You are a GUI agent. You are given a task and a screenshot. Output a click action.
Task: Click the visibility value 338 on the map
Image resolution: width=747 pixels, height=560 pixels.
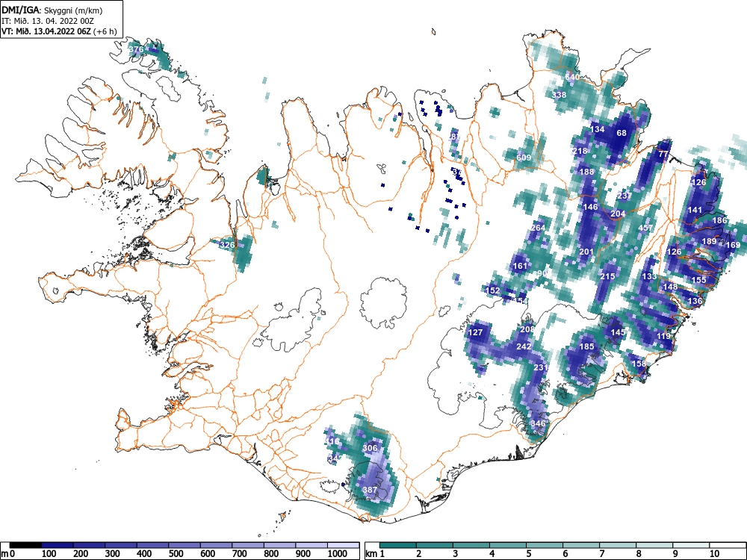tap(560, 95)
